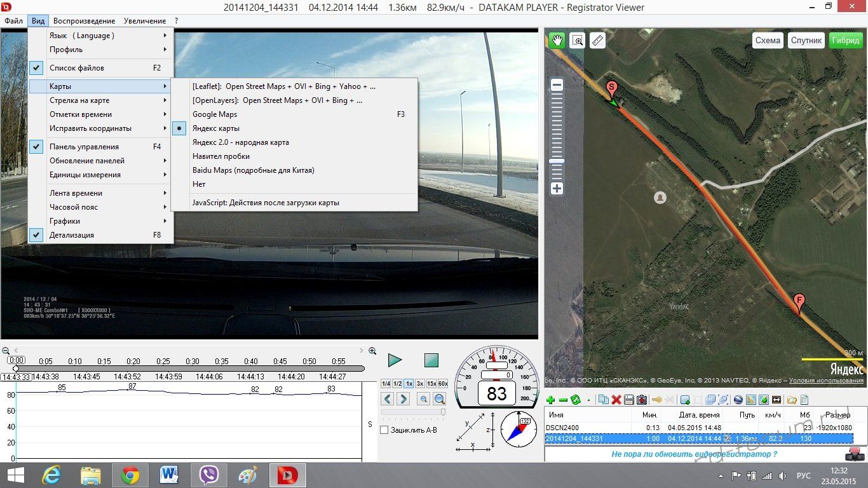Switch map to Спутник view

pyautogui.click(x=806, y=40)
